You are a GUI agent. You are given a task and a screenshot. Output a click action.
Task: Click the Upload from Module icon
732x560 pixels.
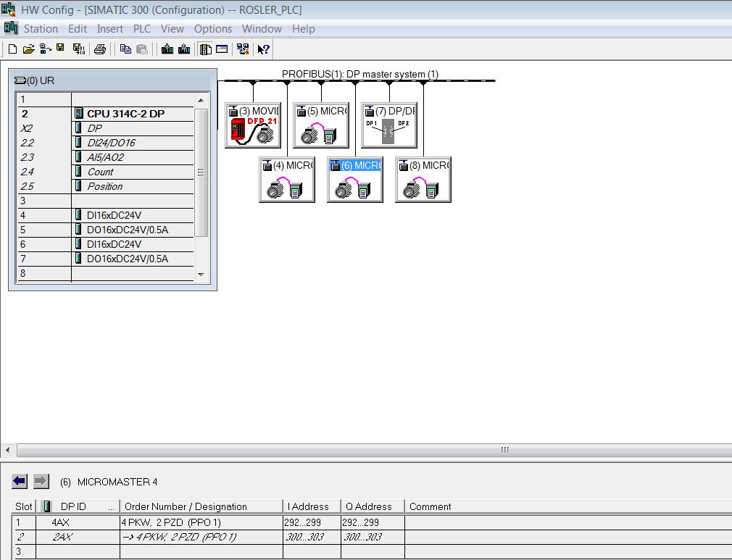(184, 49)
